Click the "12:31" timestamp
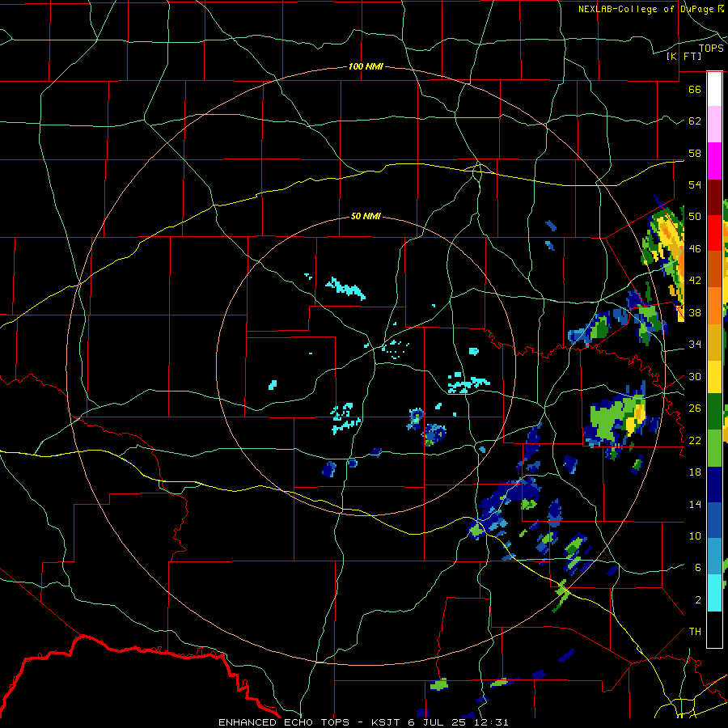 pyautogui.click(x=491, y=722)
